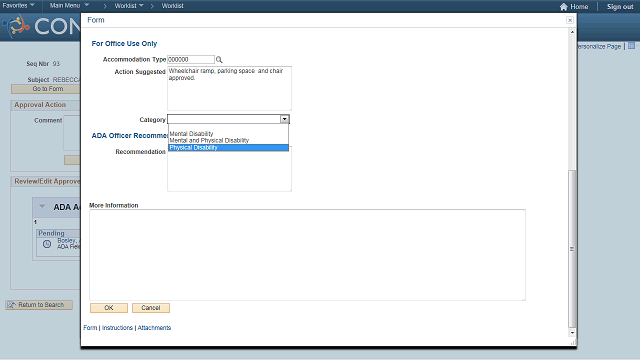
Task: Click the Sign out link
Action: point(620,7)
